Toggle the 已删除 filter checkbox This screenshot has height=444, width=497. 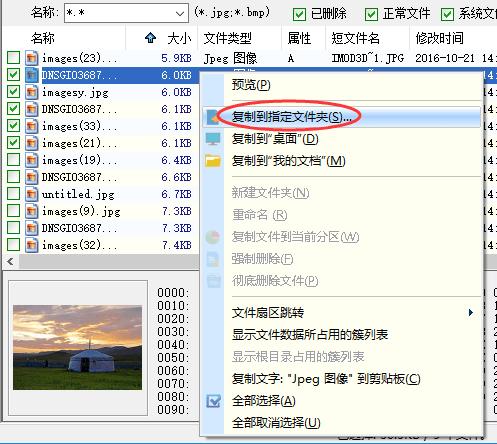(299, 14)
